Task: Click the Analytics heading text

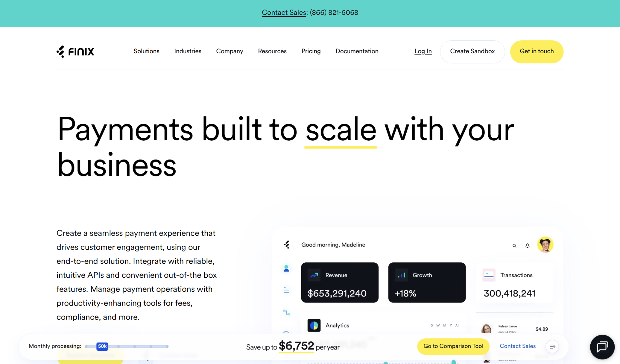Action: click(337, 326)
